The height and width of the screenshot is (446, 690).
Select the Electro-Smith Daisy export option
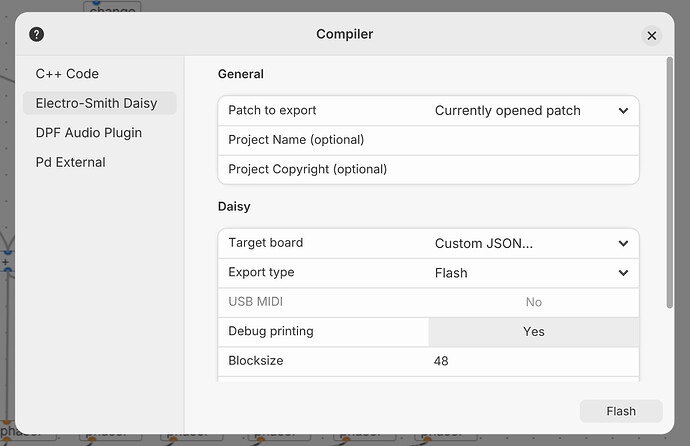tap(99, 103)
